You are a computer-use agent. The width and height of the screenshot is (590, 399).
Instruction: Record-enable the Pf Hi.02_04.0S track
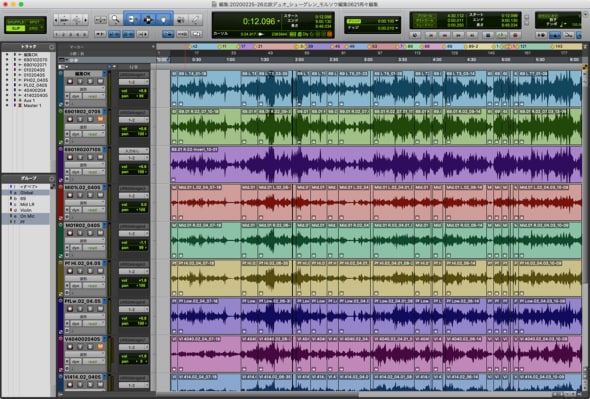tap(70, 271)
